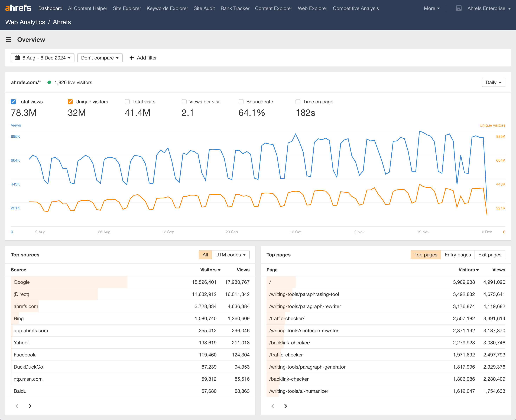Open the UTM codes dropdown
The height and width of the screenshot is (420, 516).
231,255
